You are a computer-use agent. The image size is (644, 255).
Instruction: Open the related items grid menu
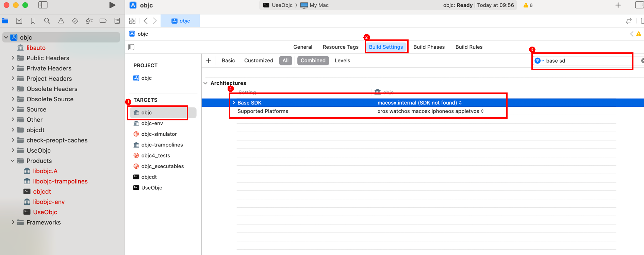(132, 21)
